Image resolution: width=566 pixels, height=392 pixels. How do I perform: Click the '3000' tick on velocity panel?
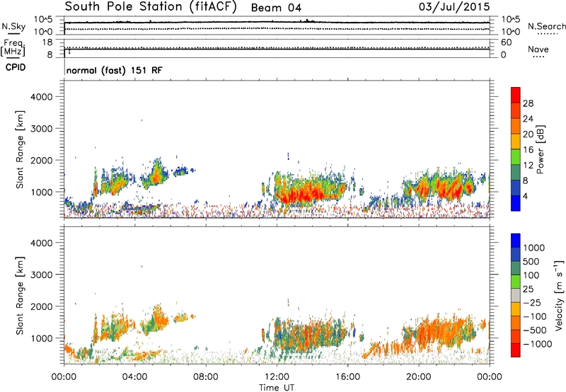tap(41, 275)
